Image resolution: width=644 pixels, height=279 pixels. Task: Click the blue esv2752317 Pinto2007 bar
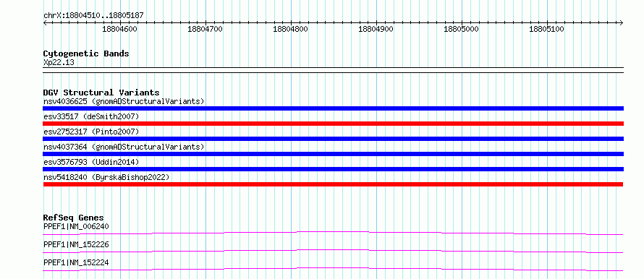coord(333,139)
